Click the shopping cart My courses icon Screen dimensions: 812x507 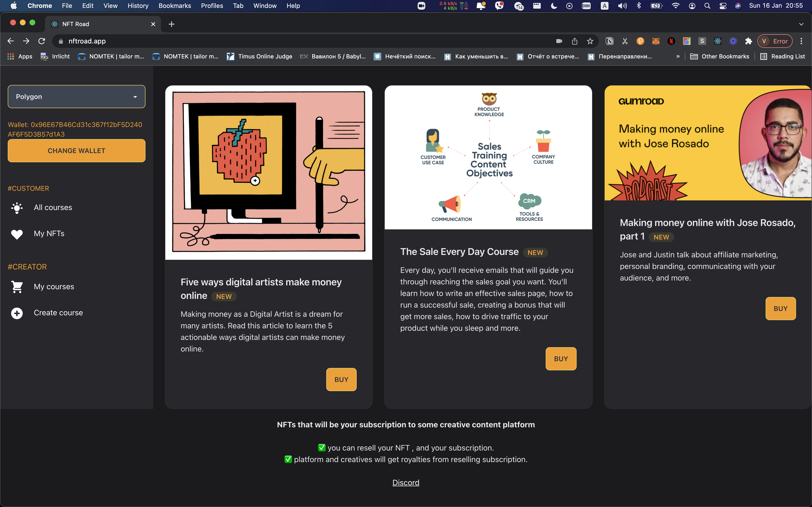(x=17, y=287)
